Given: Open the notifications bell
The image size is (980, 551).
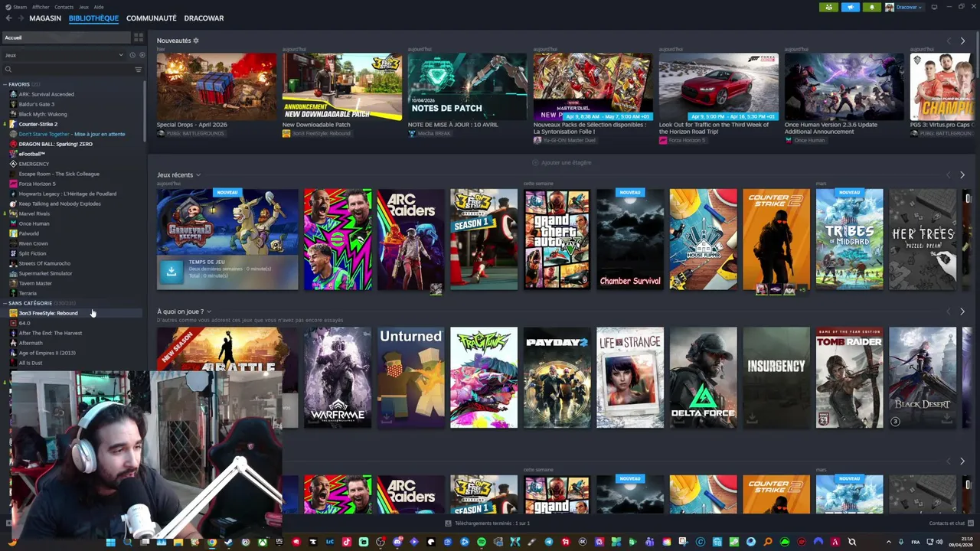Looking at the screenshot, I should (x=871, y=7).
